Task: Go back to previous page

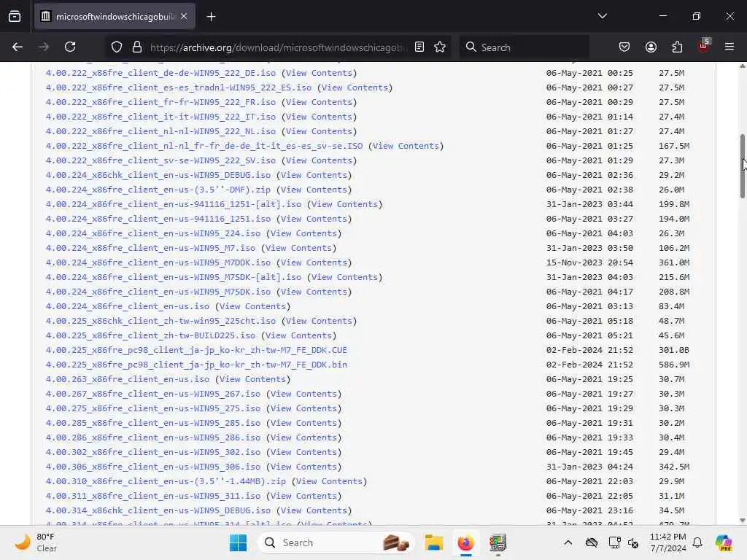Action: coord(18,47)
